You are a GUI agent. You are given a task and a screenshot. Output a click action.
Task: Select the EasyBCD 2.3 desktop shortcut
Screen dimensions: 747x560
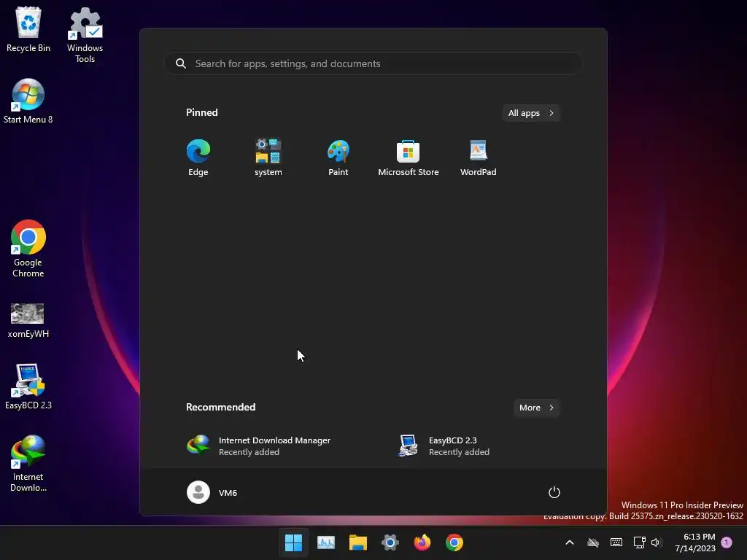coord(28,386)
